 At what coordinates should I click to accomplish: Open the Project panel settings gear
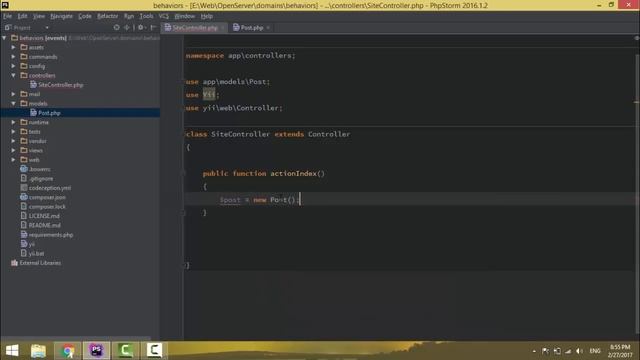141,27
